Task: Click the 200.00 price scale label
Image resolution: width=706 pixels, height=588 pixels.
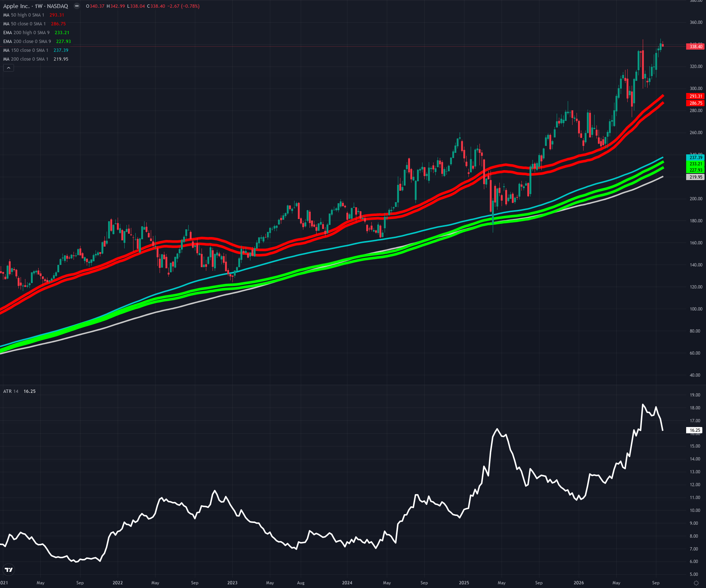Action: pos(696,199)
